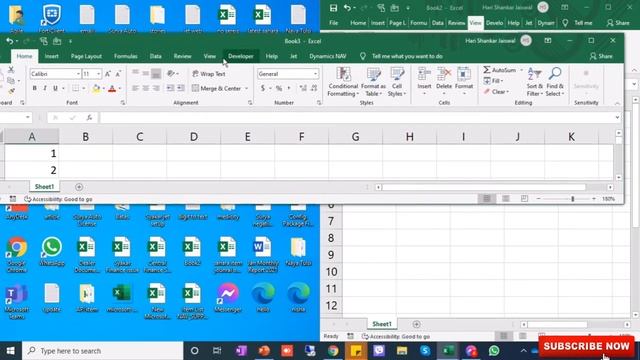Toggle Underline formatting in Book3 ribbon

click(x=55, y=88)
